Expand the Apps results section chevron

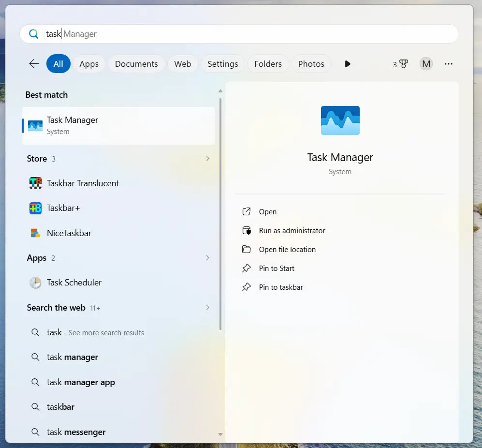pos(207,257)
